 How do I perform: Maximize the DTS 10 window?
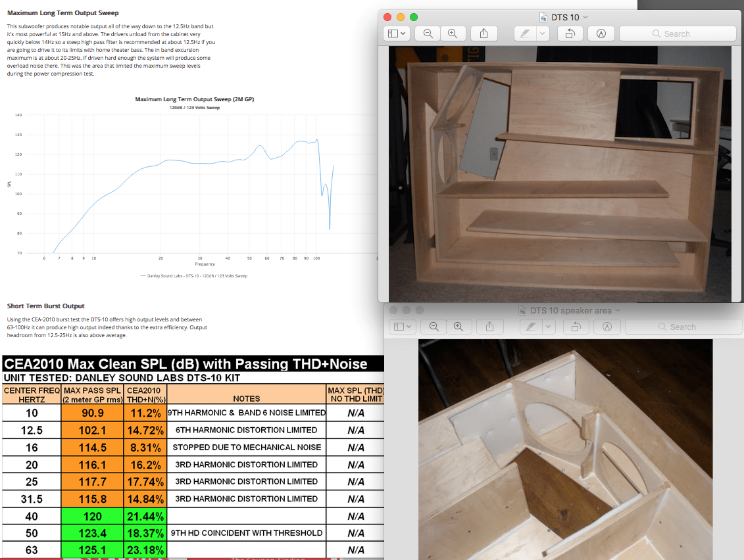(414, 17)
